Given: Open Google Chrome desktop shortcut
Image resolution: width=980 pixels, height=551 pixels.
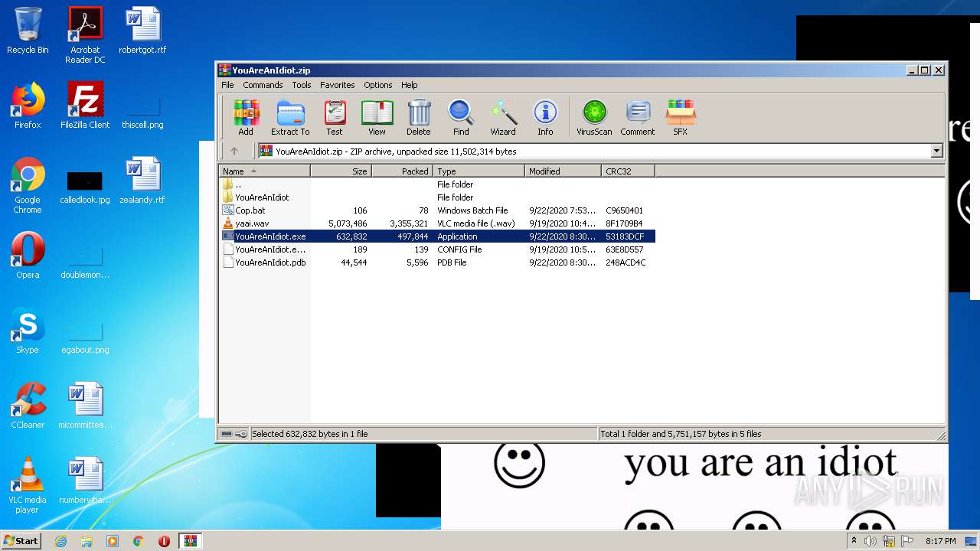Looking at the screenshot, I should coord(28,185).
